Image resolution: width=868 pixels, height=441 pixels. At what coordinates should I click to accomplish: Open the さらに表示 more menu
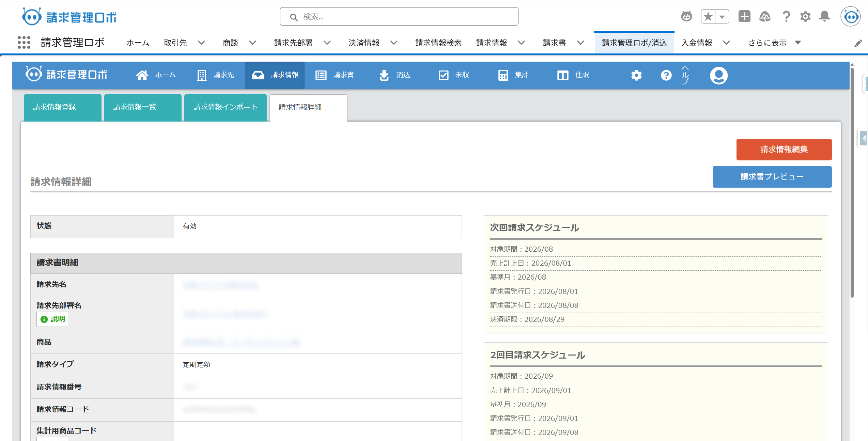tap(774, 43)
